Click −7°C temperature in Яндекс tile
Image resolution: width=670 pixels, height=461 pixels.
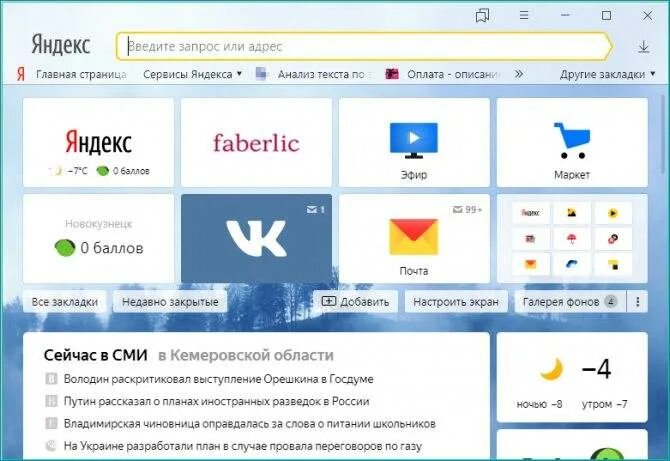pos(77,171)
